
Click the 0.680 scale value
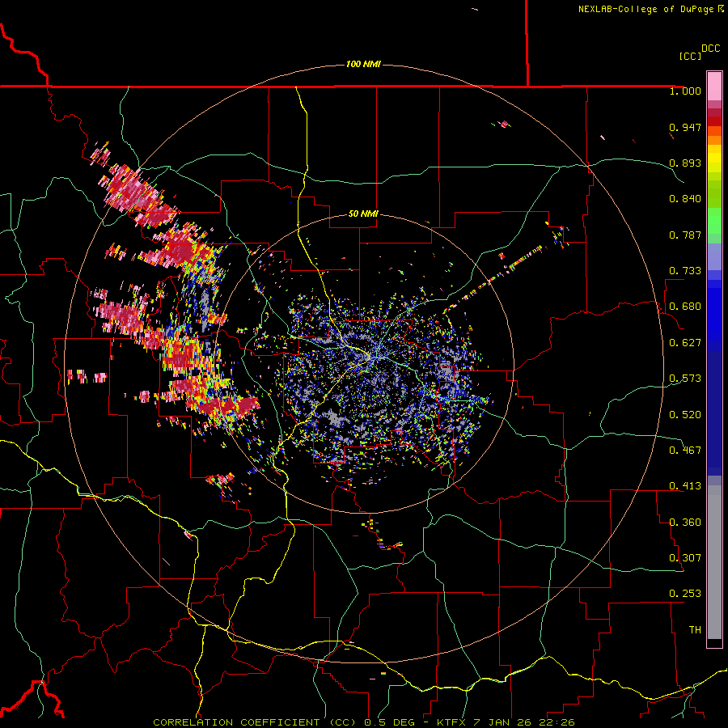coord(685,307)
